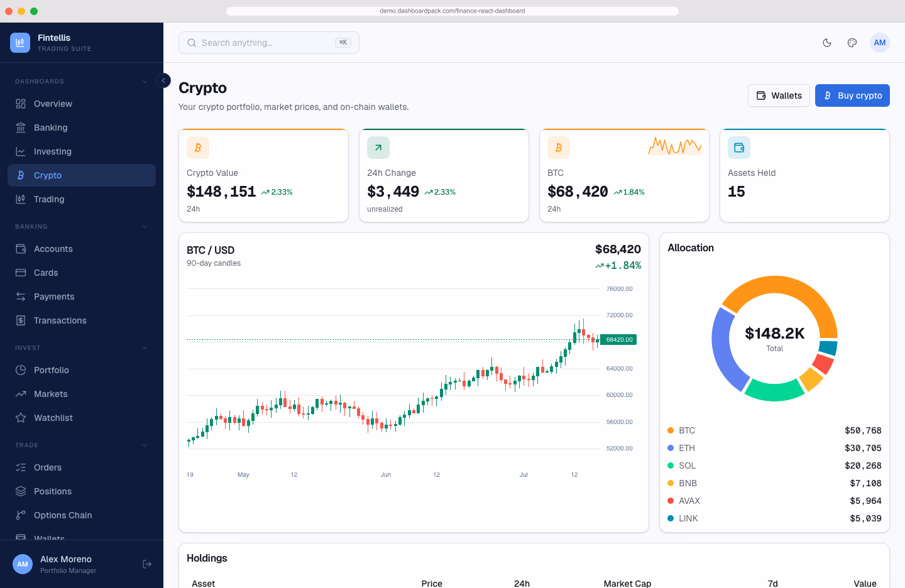Click the Portfolio pie icon
Image resolution: width=905 pixels, height=588 pixels.
pos(21,370)
